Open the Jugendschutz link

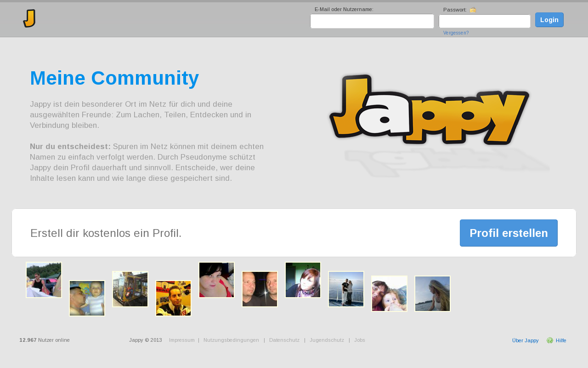(327, 340)
